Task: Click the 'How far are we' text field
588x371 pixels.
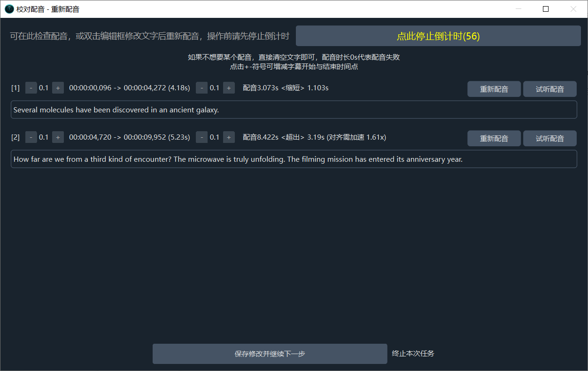Action: pos(294,159)
